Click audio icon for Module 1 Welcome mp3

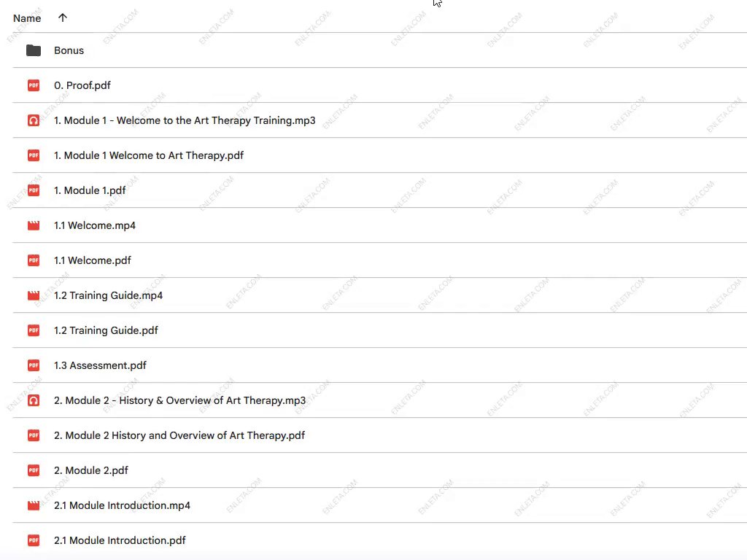(34, 120)
